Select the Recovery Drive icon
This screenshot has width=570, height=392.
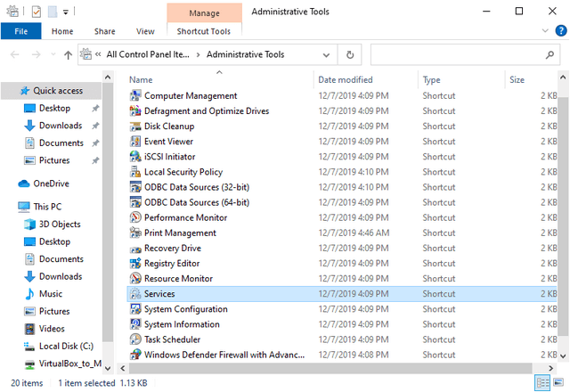point(135,249)
